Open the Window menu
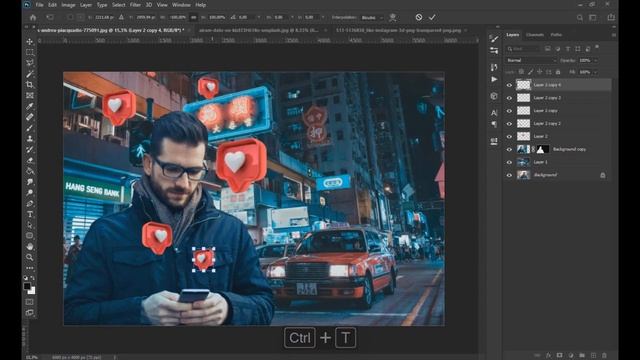 [x=181, y=5]
